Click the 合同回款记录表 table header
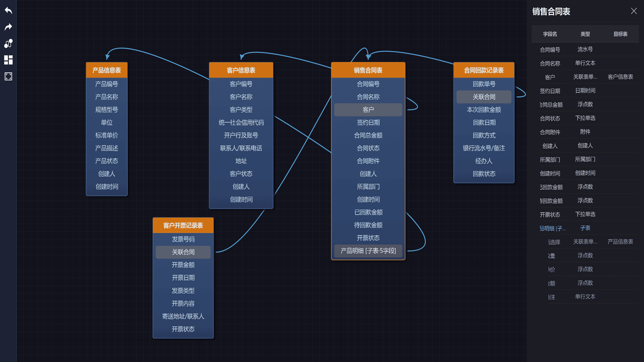Image resolution: width=644 pixels, height=362 pixels. [x=484, y=70]
